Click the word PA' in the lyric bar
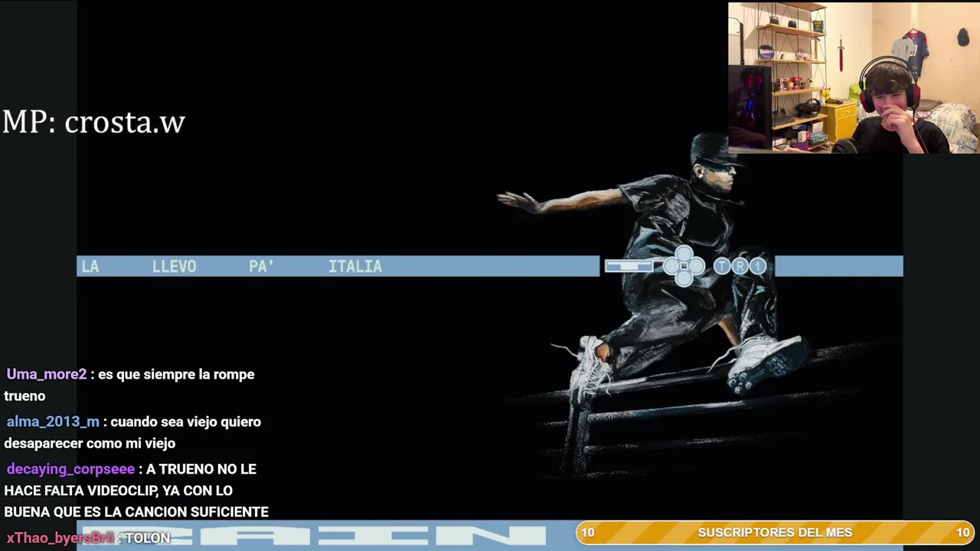The height and width of the screenshot is (551, 980). click(x=261, y=266)
